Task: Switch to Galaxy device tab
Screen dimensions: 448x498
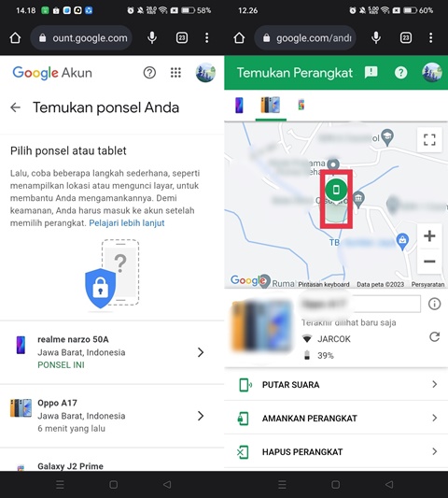Action: [301, 105]
